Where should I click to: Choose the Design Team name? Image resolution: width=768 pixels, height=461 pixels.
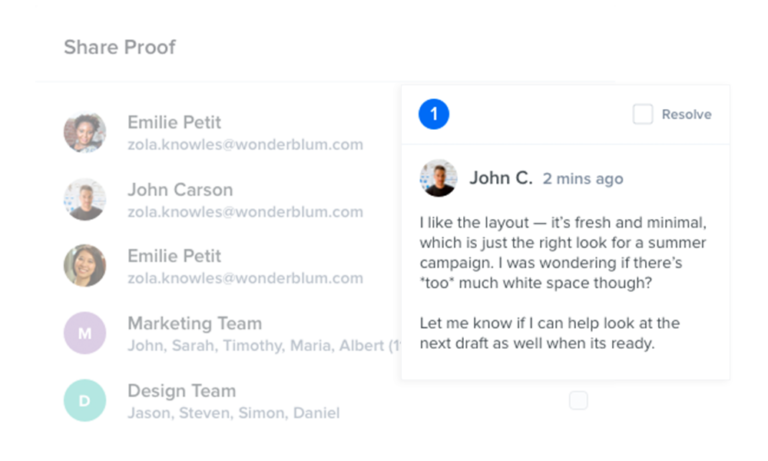(182, 391)
